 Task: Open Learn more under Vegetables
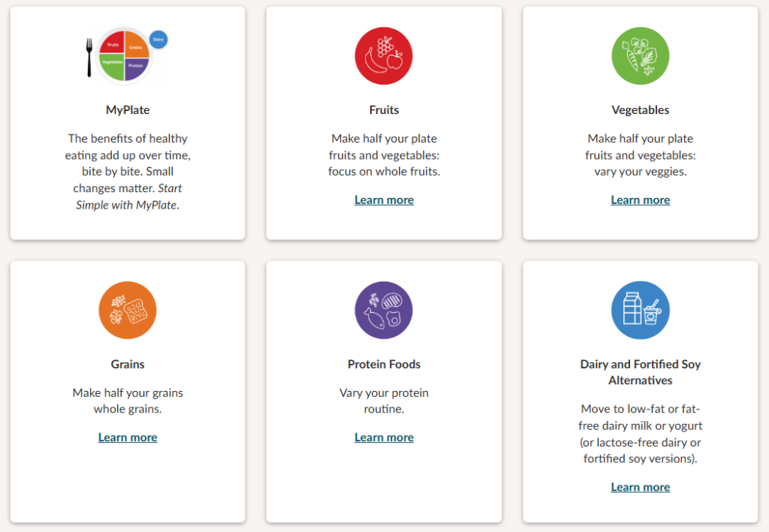641,200
